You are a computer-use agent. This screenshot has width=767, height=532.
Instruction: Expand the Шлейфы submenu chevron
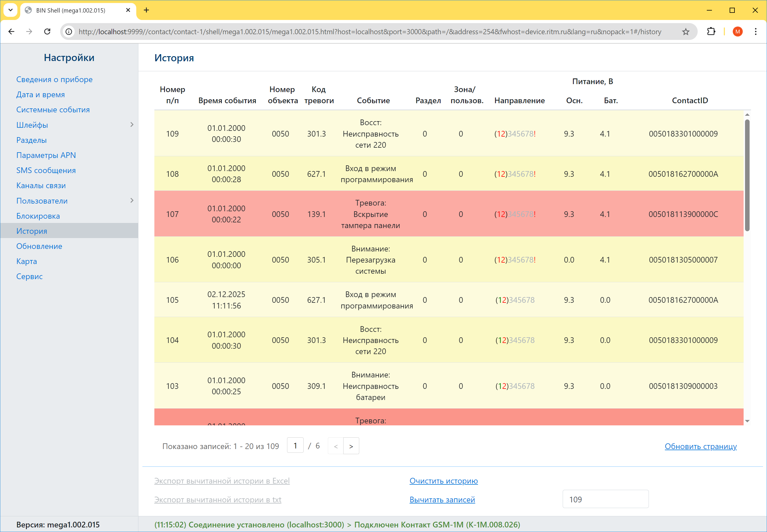[x=132, y=125]
